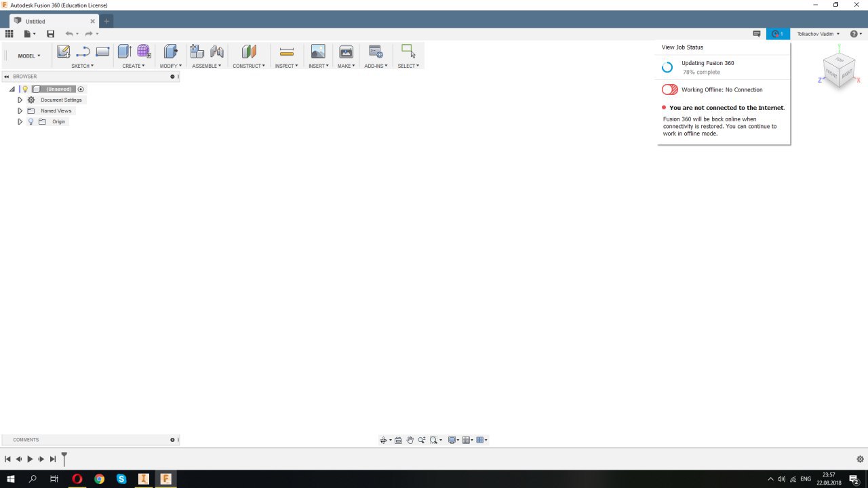Image resolution: width=868 pixels, height=488 pixels.
Task: Open the INSPECT dropdown menu
Action: click(x=286, y=66)
